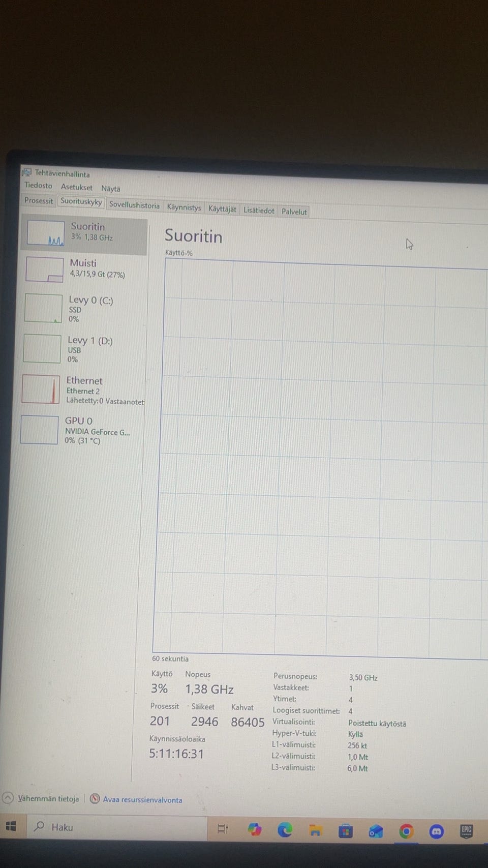This screenshot has height=868, width=488.
Task: Open Google Chrome from the taskbar
Action: tap(406, 831)
